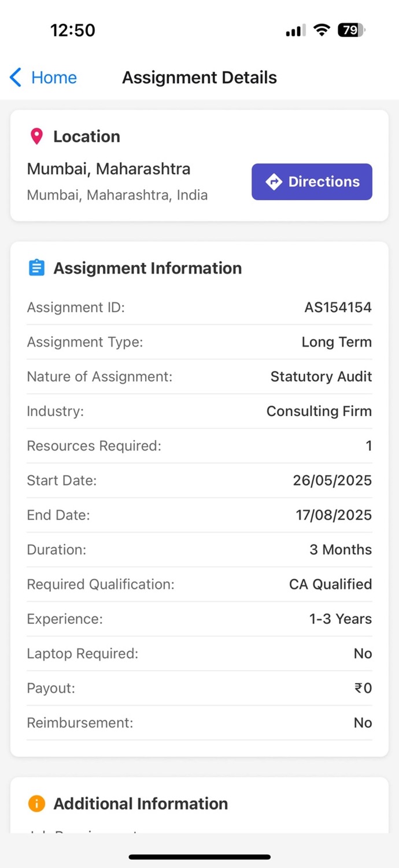This screenshot has width=399, height=868.
Task: Tap the Consulting Firm industry value
Action: click(x=319, y=411)
